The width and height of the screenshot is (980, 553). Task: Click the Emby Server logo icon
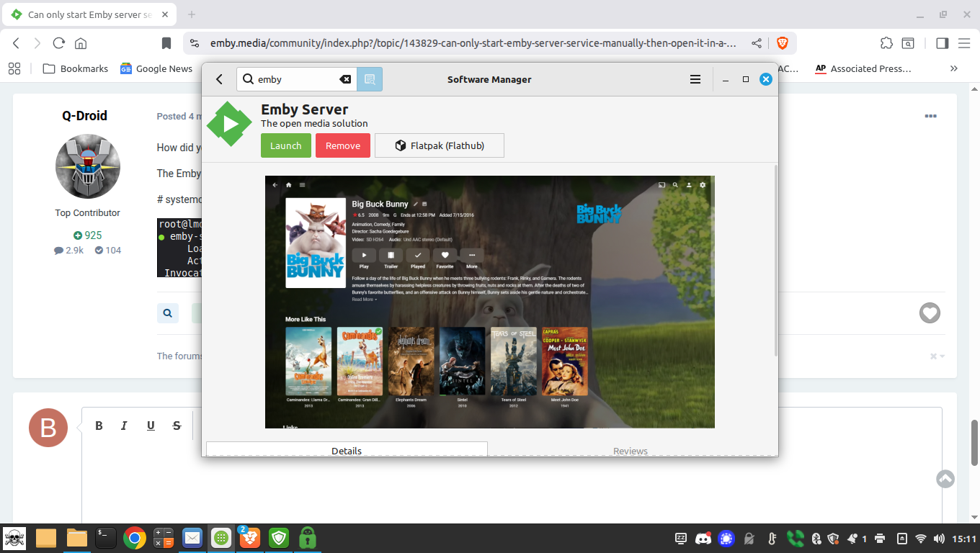[230, 125]
